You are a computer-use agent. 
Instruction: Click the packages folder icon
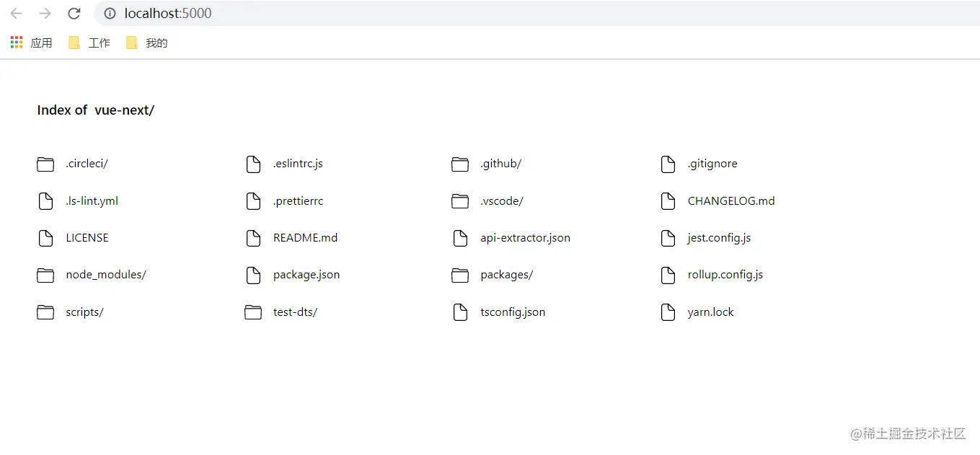[460, 275]
